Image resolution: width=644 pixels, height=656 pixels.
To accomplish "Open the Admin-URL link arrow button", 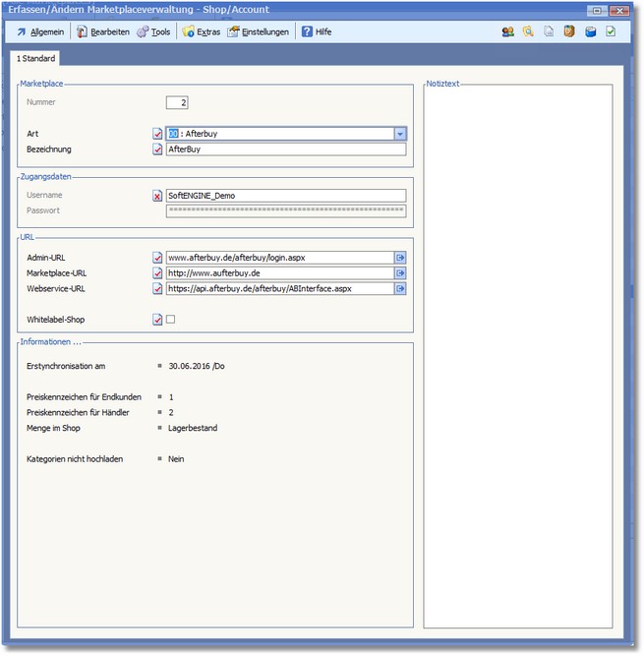I will (x=400, y=258).
